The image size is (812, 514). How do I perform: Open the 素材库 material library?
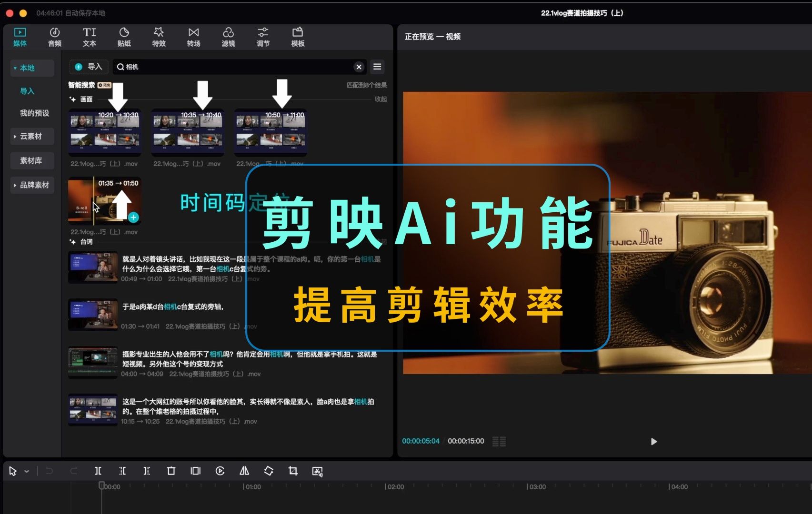pos(32,161)
